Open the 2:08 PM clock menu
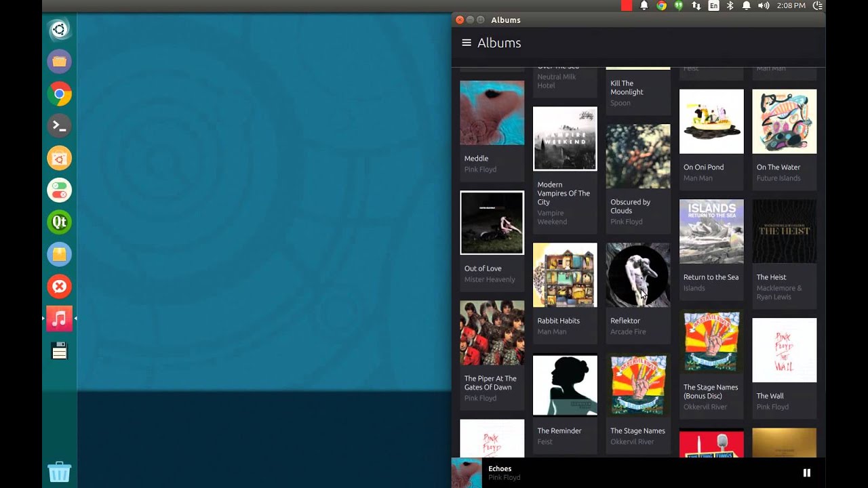This screenshot has width=868, height=488. 791,5
